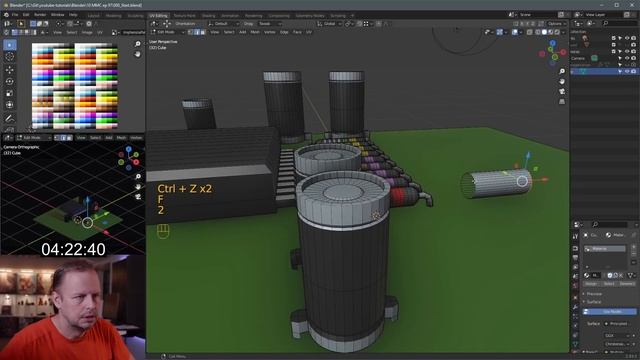
Task: Enable edge select mode in the main viewport header
Action: tap(197, 32)
